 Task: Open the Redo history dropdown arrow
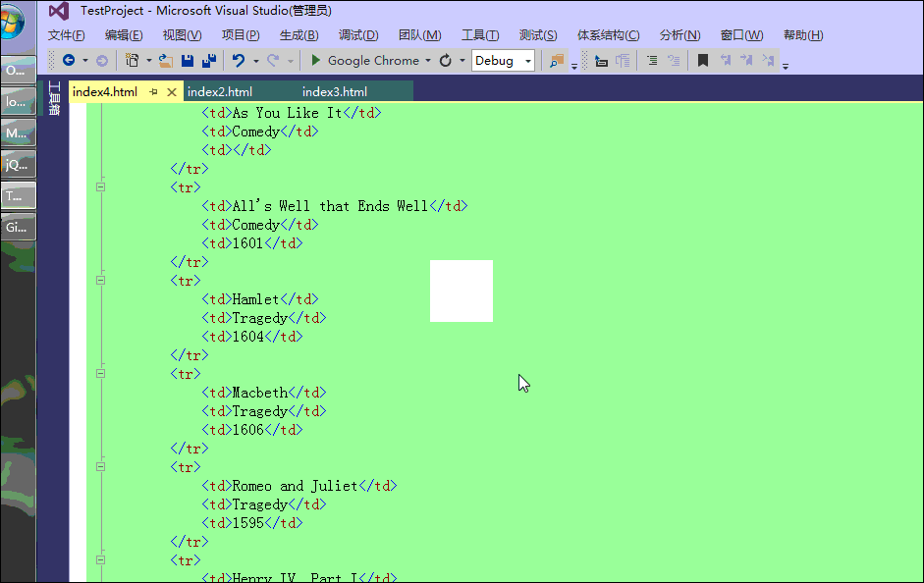click(x=291, y=61)
